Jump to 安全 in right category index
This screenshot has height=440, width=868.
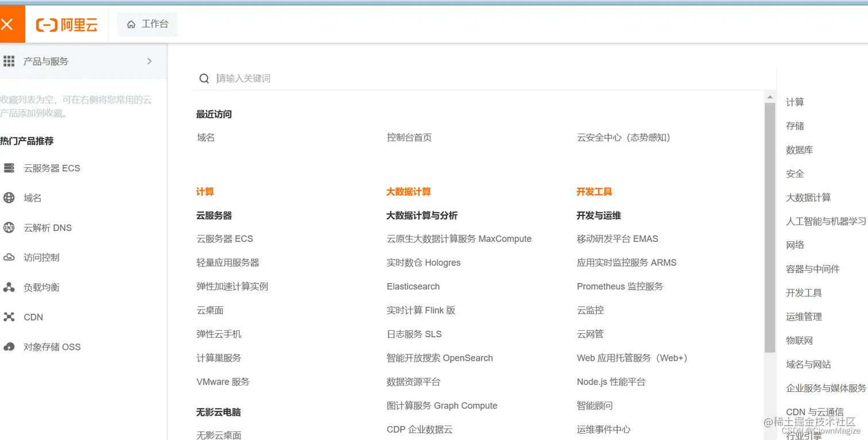795,173
